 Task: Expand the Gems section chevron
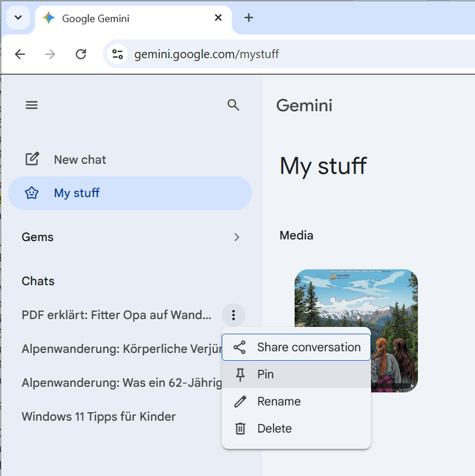pos(237,237)
